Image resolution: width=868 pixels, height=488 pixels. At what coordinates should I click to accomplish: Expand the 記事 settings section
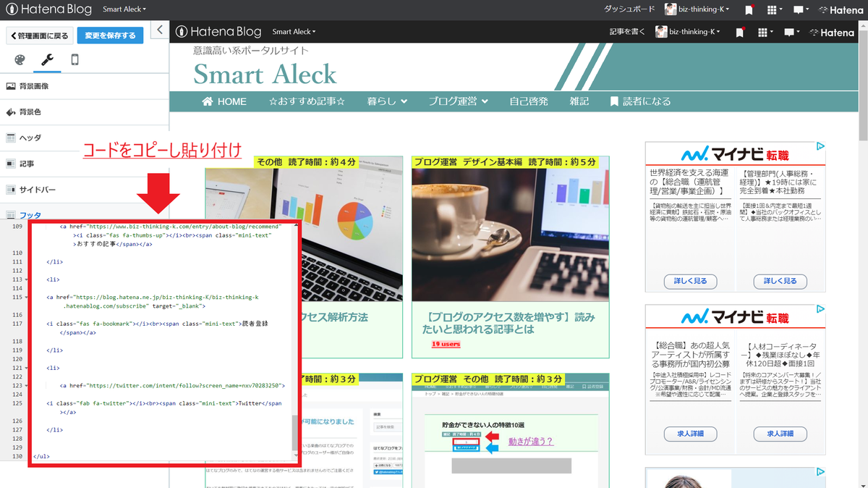tap(85, 164)
